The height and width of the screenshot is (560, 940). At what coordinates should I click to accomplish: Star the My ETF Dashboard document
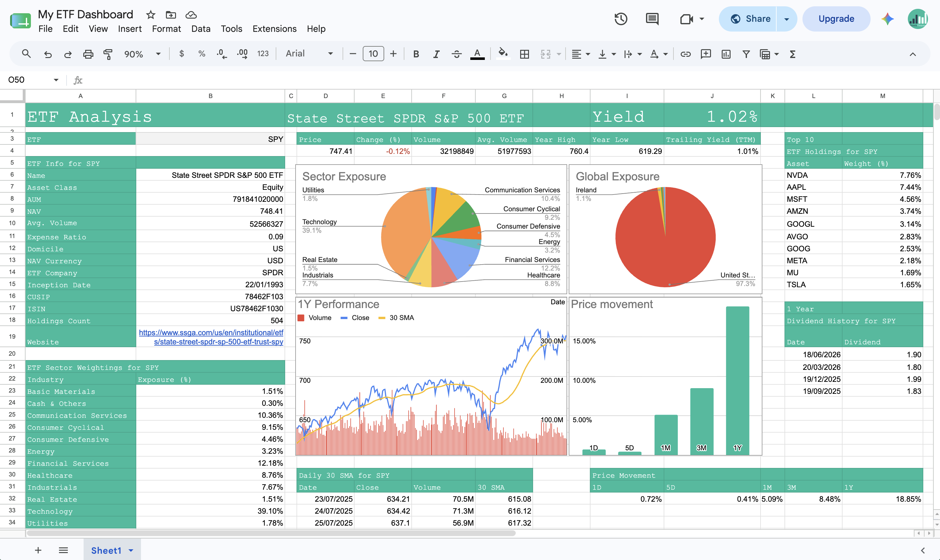[x=151, y=15]
